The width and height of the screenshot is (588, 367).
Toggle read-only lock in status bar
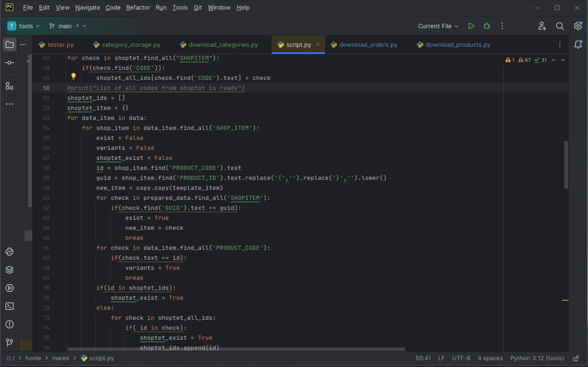click(576, 358)
